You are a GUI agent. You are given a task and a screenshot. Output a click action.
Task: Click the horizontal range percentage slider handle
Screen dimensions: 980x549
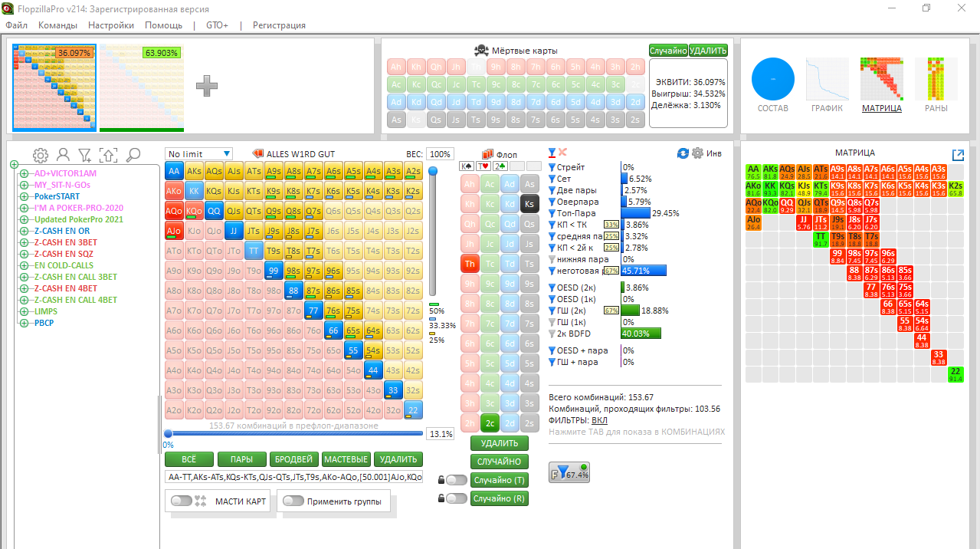pyautogui.click(x=168, y=433)
